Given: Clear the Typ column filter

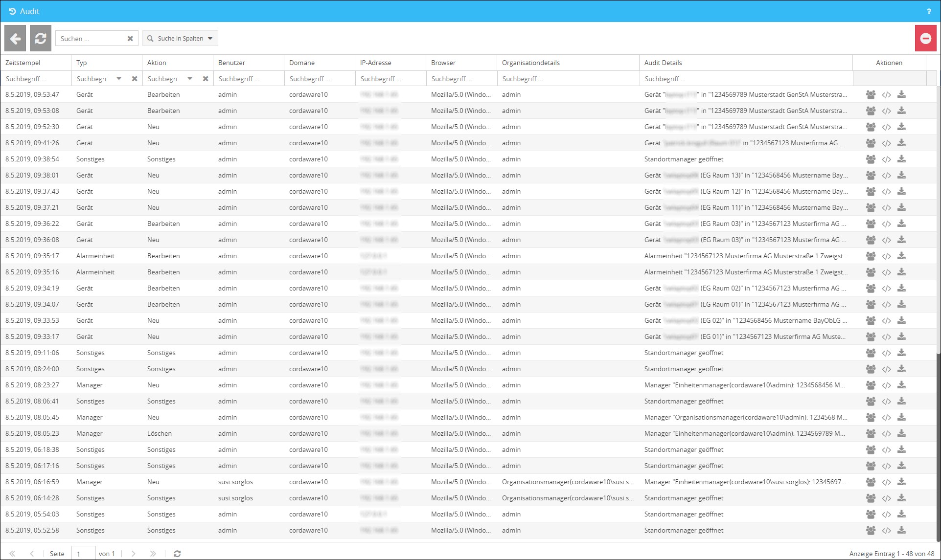Looking at the screenshot, I should point(135,79).
